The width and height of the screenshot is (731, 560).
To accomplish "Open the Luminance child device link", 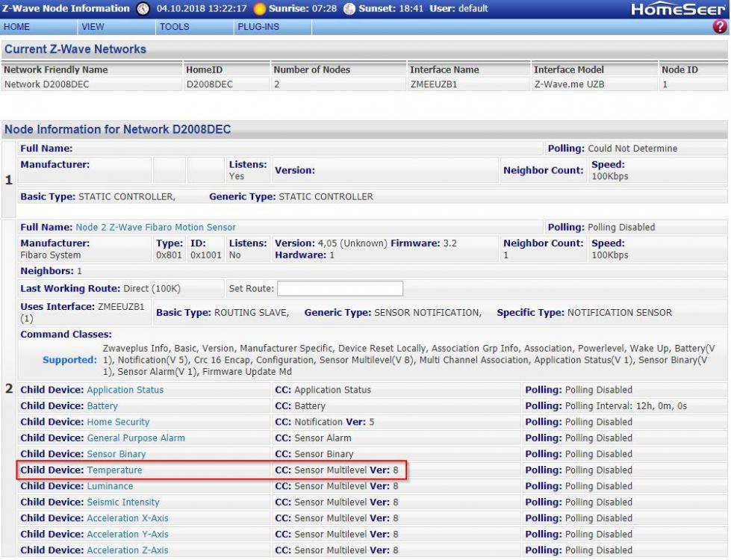I will [112, 486].
